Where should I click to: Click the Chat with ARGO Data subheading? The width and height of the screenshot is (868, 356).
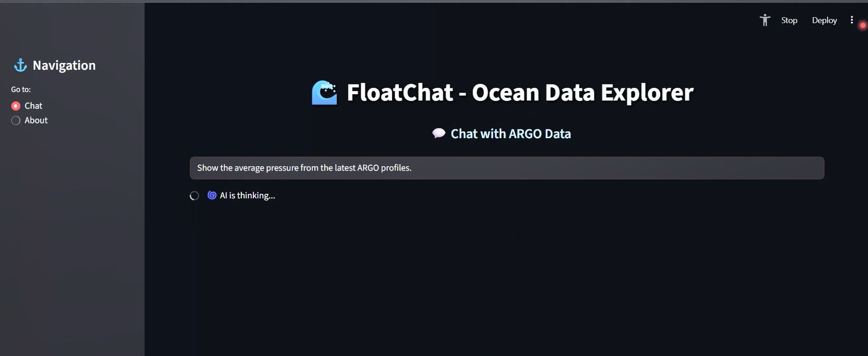(510, 134)
